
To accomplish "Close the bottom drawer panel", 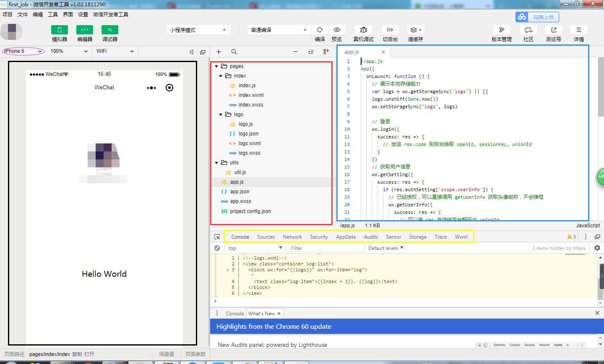I will tap(597, 313).
